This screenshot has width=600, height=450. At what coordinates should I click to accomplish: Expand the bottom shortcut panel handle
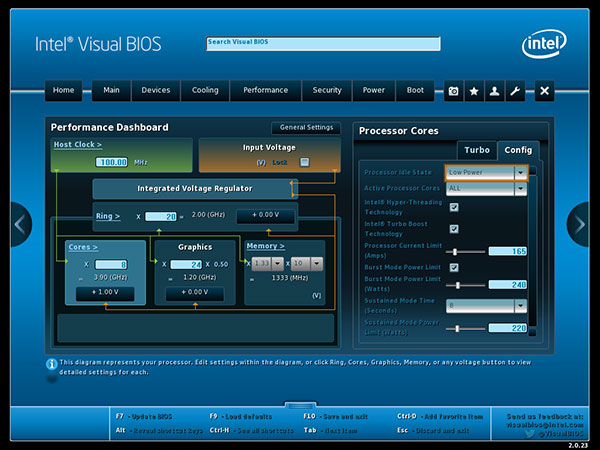[300, 405]
